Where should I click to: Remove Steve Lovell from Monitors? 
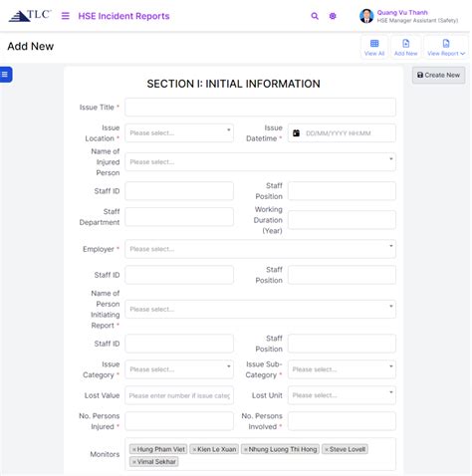(327, 449)
